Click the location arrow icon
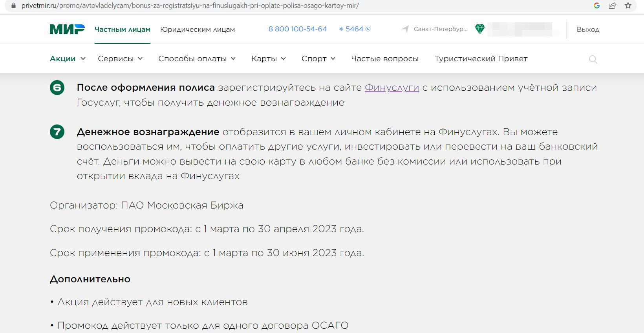The width and height of the screenshot is (644, 333). (405, 29)
